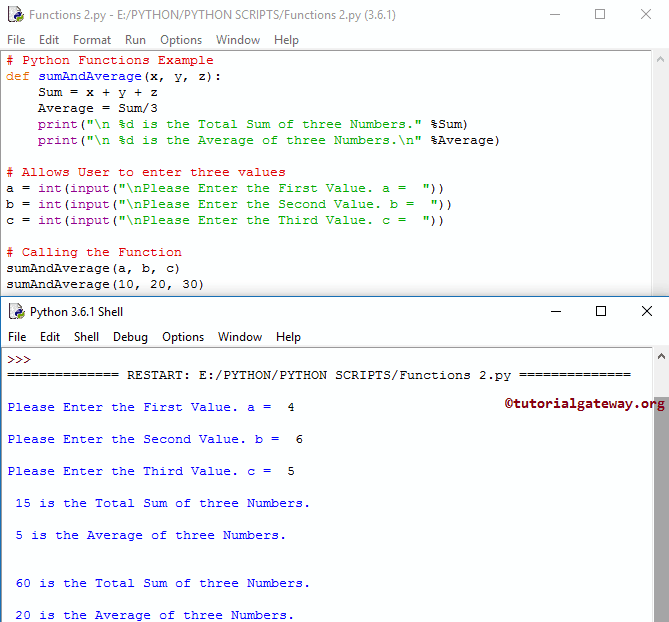
Task: Maximize the Python 3.6.1 Shell window
Action: [601, 311]
